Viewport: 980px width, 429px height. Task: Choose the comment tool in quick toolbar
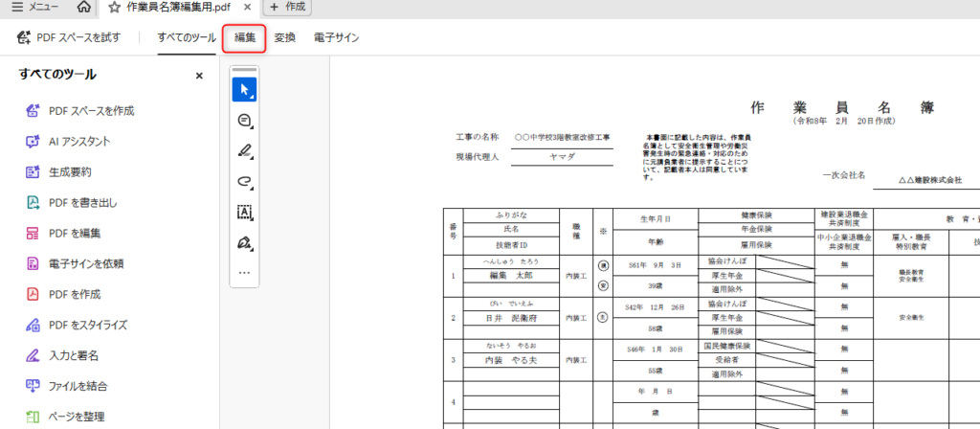click(x=244, y=121)
